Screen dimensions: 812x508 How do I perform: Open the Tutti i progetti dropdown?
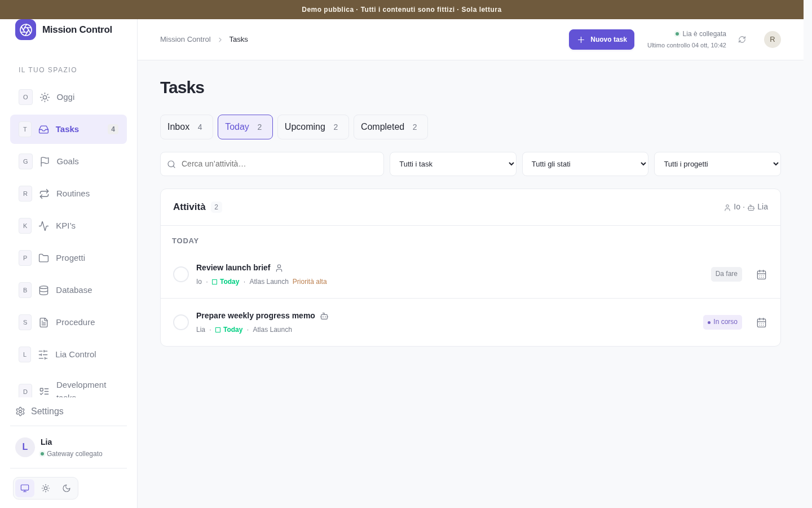tap(717, 164)
